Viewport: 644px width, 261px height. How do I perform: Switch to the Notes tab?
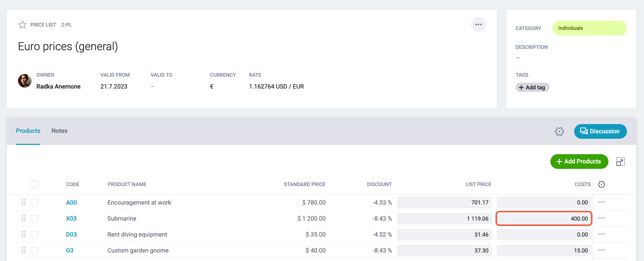click(59, 131)
